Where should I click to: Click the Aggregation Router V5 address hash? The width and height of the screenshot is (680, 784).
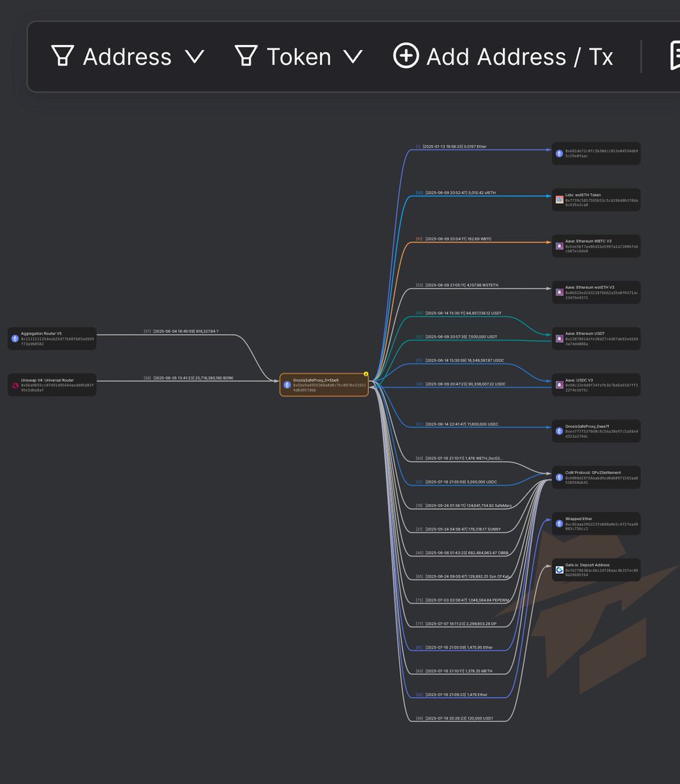click(x=57, y=341)
